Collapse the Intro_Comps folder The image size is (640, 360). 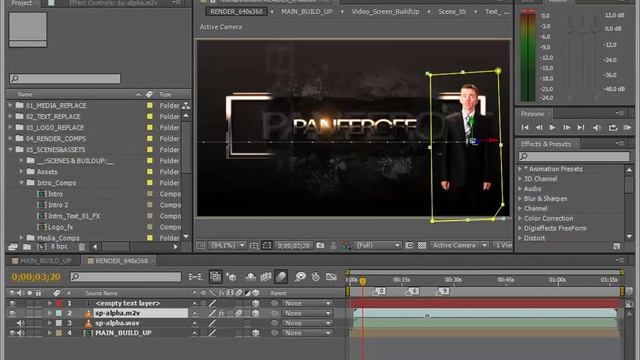coord(21,182)
